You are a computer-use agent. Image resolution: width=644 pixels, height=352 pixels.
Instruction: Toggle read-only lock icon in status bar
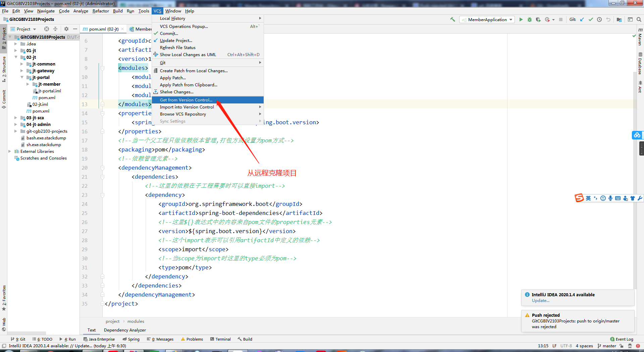coord(622,346)
